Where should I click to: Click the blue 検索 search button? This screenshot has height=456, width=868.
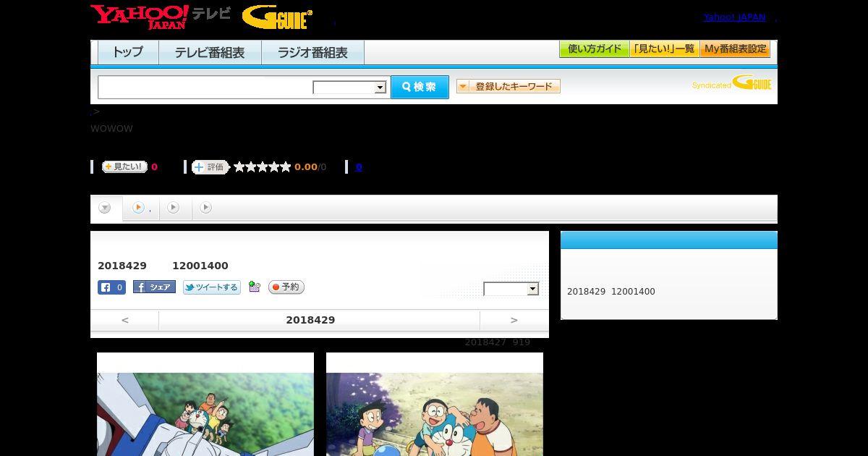(420, 87)
